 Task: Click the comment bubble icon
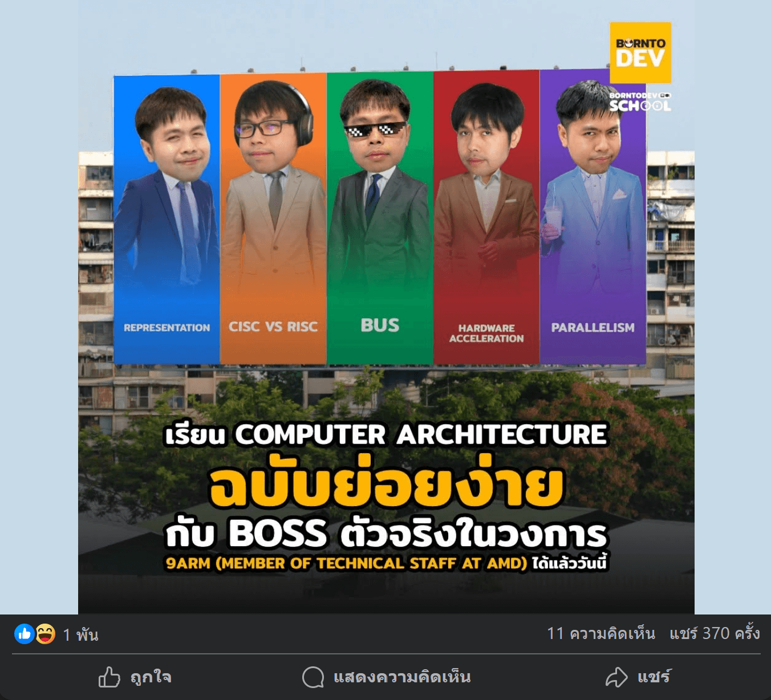[x=313, y=677]
